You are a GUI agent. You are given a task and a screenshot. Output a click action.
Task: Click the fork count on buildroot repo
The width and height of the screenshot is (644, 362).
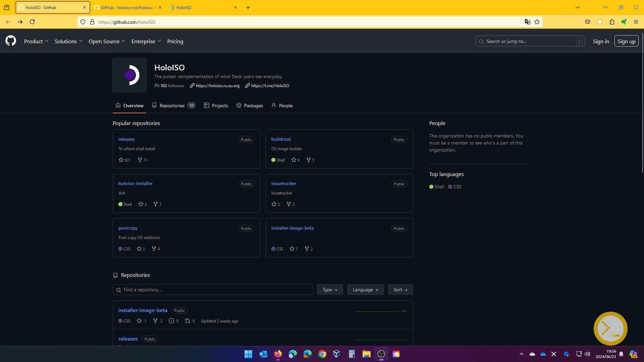coord(310,160)
